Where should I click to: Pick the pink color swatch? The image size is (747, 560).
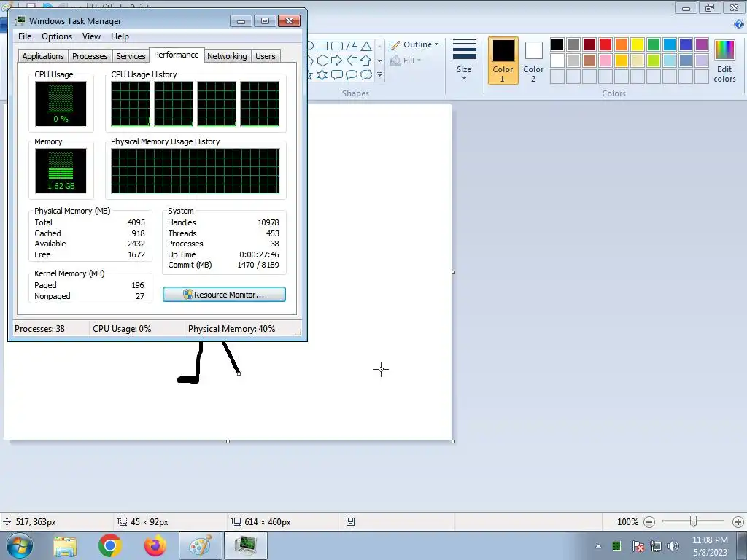click(605, 61)
